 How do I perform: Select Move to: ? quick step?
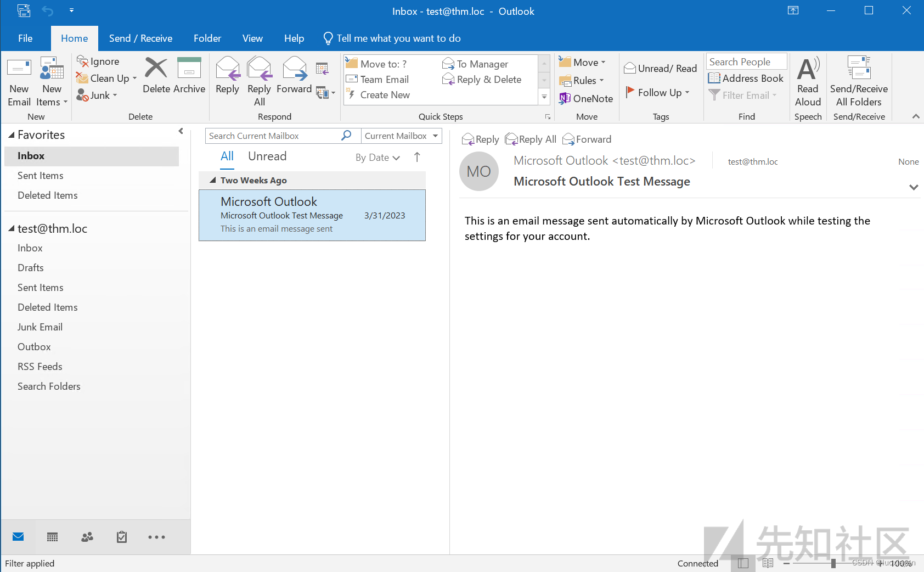pos(376,64)
